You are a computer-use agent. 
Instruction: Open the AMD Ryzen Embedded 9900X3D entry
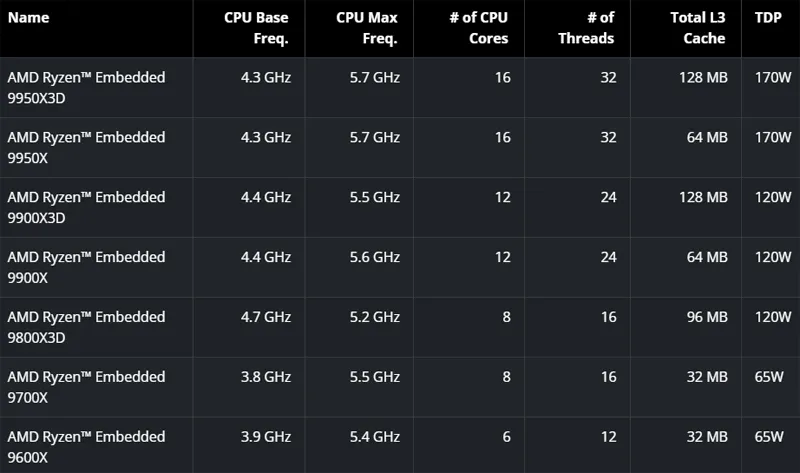coord(86,207)
